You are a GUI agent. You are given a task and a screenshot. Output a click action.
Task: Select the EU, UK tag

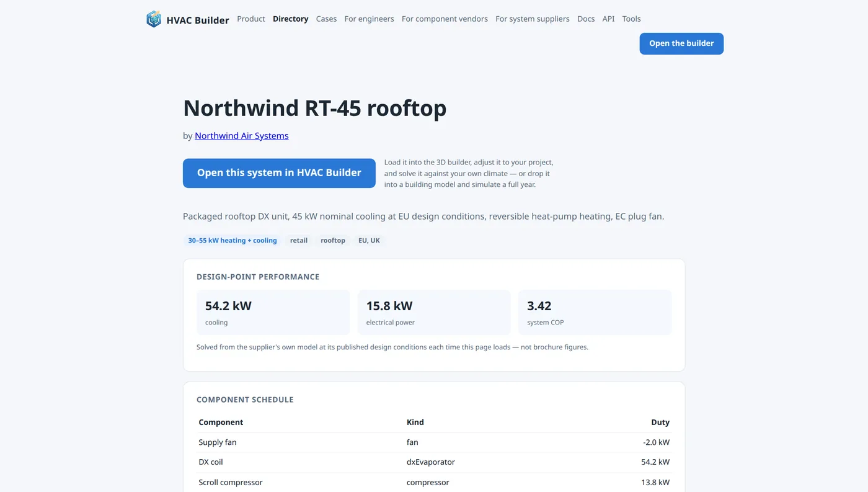tap(369, 240)
